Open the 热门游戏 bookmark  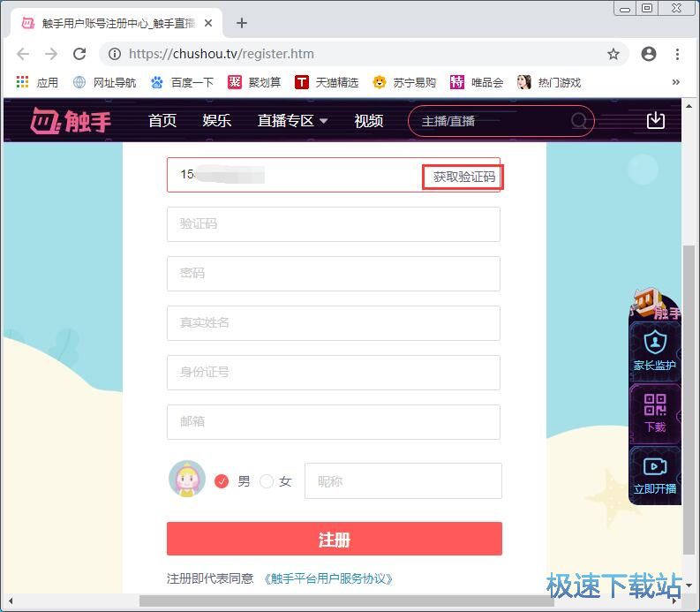[x=549, y=83]
